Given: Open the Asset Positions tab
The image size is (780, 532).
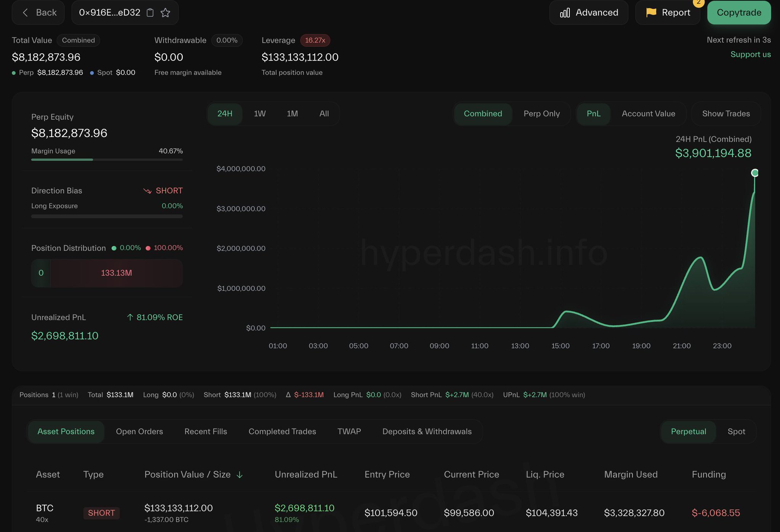Looking at the screenshot, I should click(66, 432).
